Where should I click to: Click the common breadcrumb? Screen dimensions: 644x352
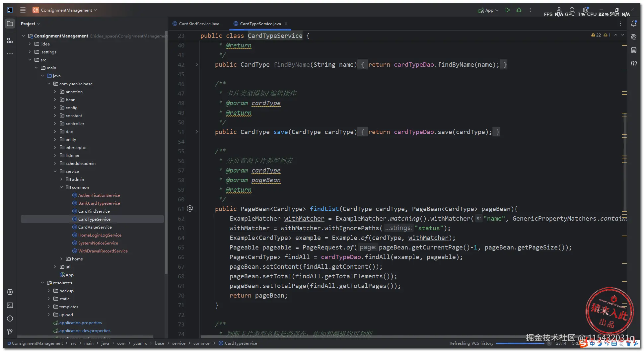(x=202, y=343)
